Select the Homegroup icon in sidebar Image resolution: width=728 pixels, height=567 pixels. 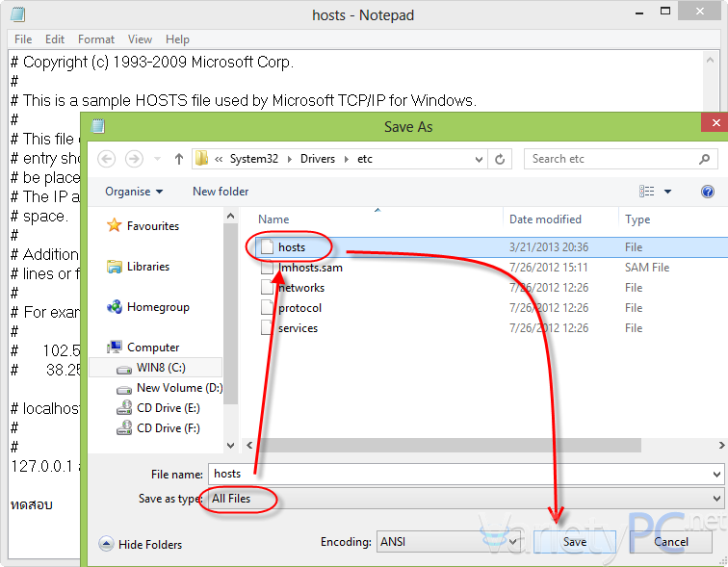tap(115, 307)
